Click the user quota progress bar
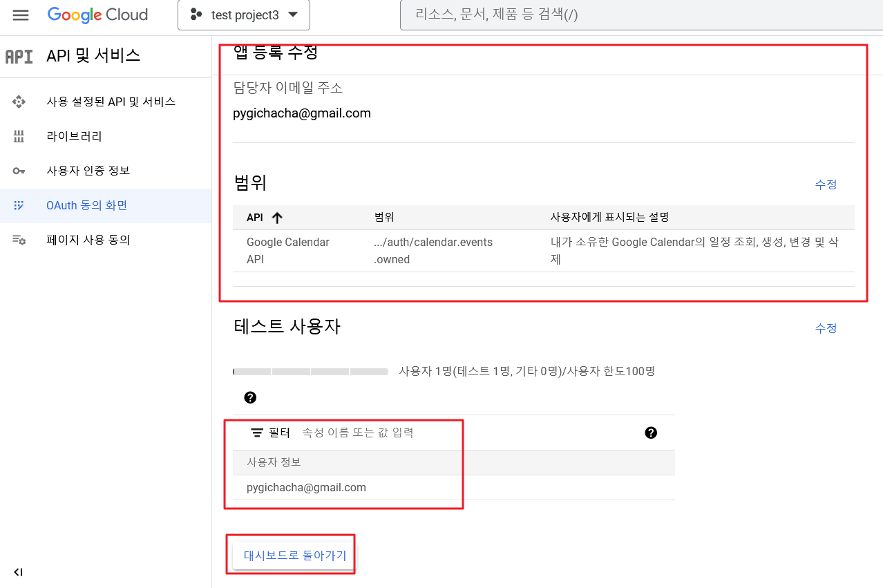 [x=310, y=372]
